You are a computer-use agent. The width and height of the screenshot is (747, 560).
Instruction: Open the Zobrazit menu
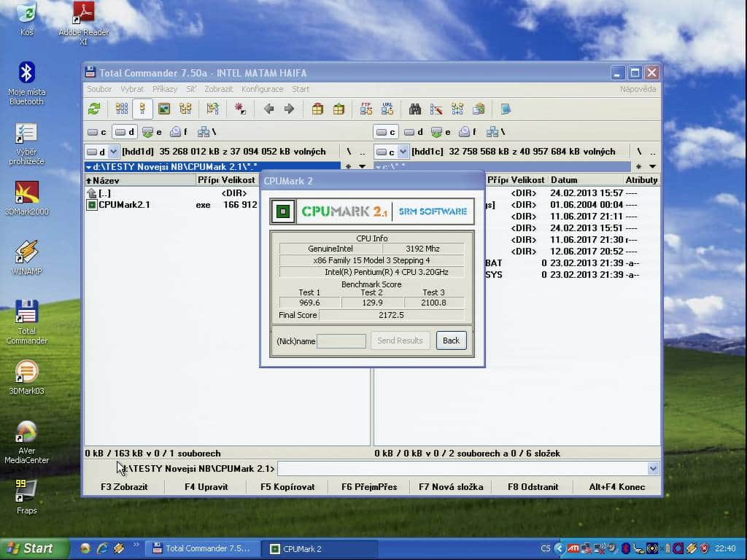(x=219, y=89)
